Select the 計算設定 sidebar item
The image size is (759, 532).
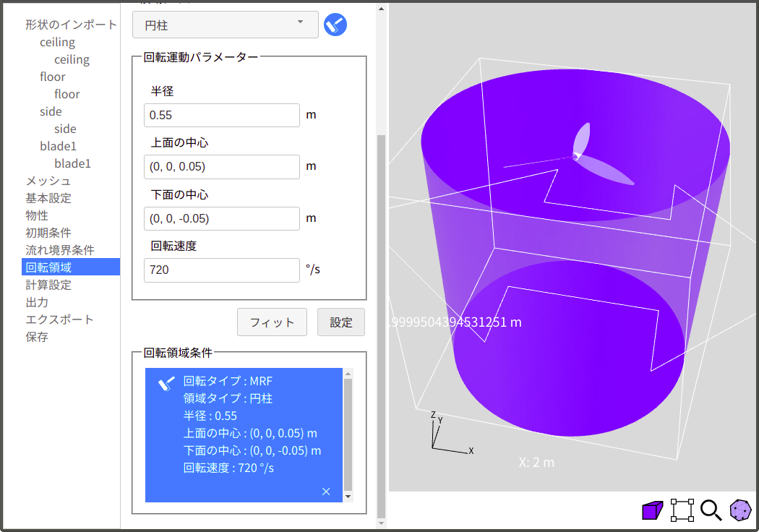(x=48, y=285)
